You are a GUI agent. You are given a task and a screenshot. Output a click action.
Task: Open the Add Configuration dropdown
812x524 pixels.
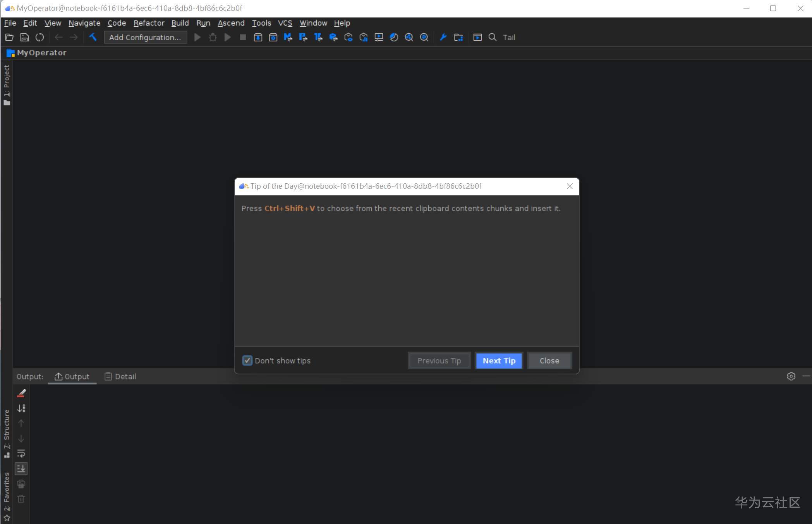coord(145,37)
